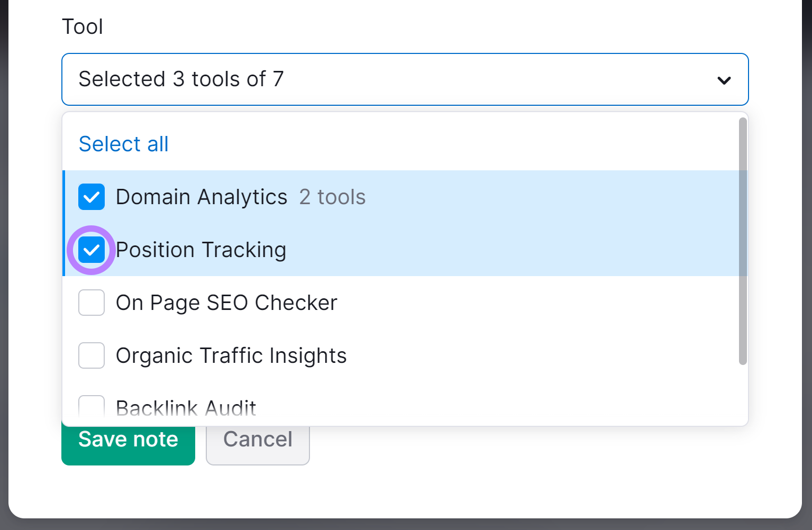The image size is (812, 530).
Task: Uncheck the Domain Analytics checkbox
Action: tap(91, 197)
